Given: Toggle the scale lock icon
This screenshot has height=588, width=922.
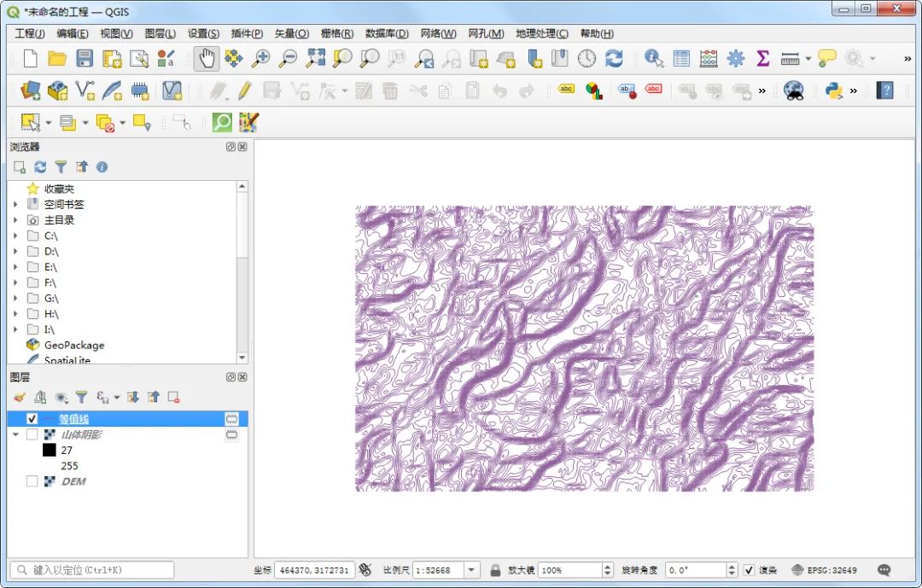Looking at the screenshot, I should [x=495, y=570].
